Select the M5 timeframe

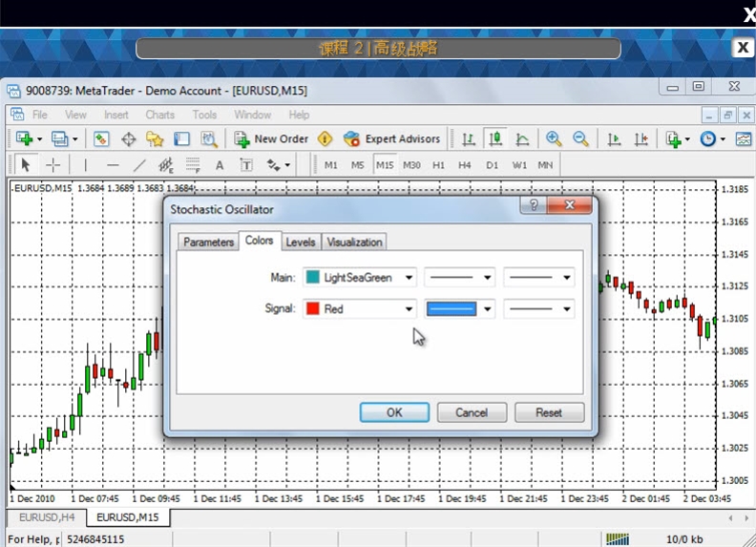357,165
